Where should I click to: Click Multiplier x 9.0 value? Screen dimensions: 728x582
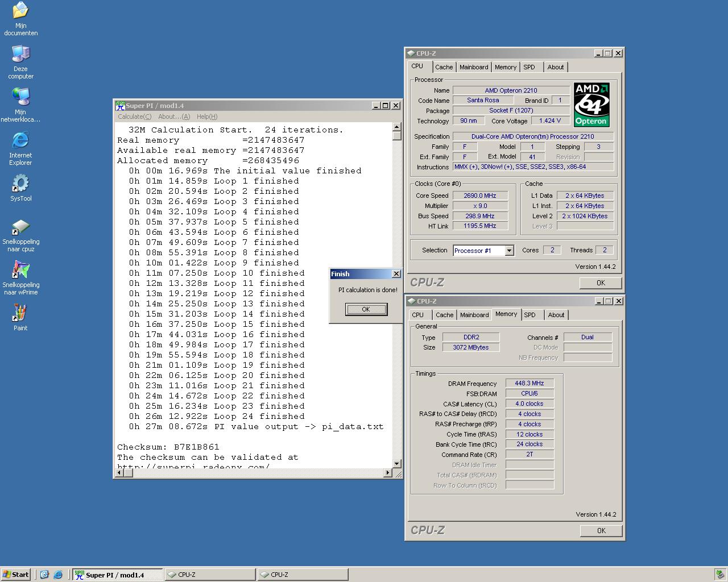(x=480, y=206)
